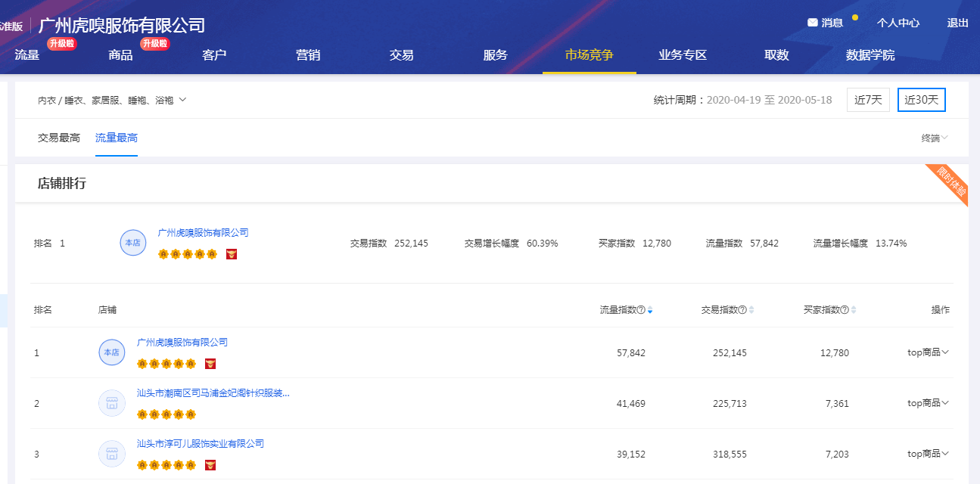Expand the 终端 dropdown
The height and width of the screenshot is (484, 980).
click(935, 138)
